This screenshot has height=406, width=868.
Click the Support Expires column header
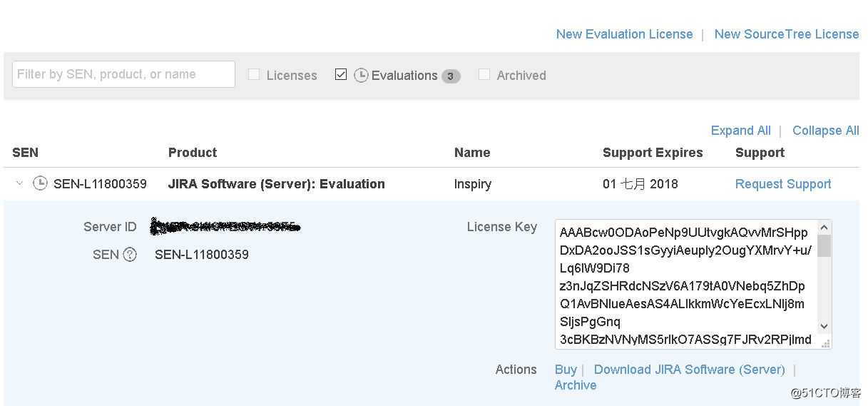click(x=653, y=153)
